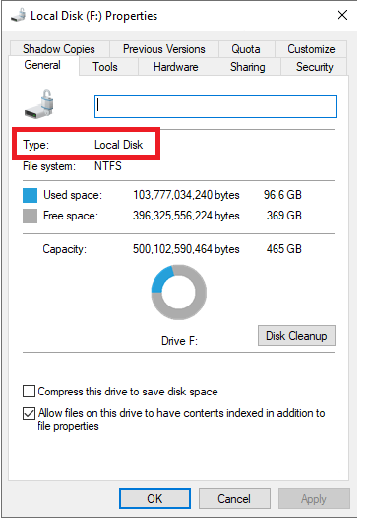Click the gray Free space color square

(30, 216)
